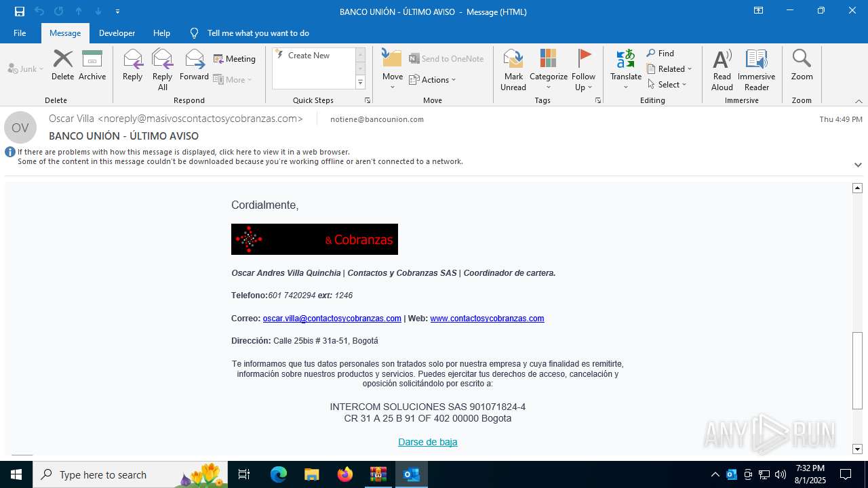Image resolution: width=868 pixels, height=488 pixels.
Task: Open the Categorize menu
Action: pos(549,70)
